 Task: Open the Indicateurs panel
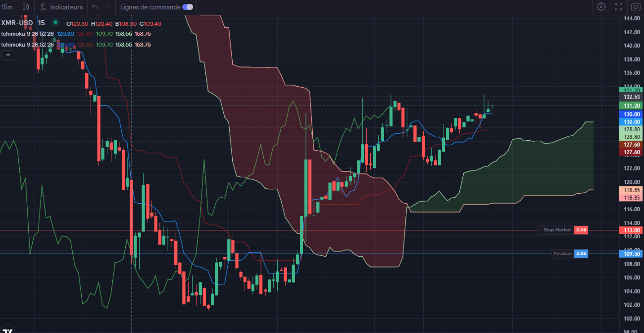61,7
